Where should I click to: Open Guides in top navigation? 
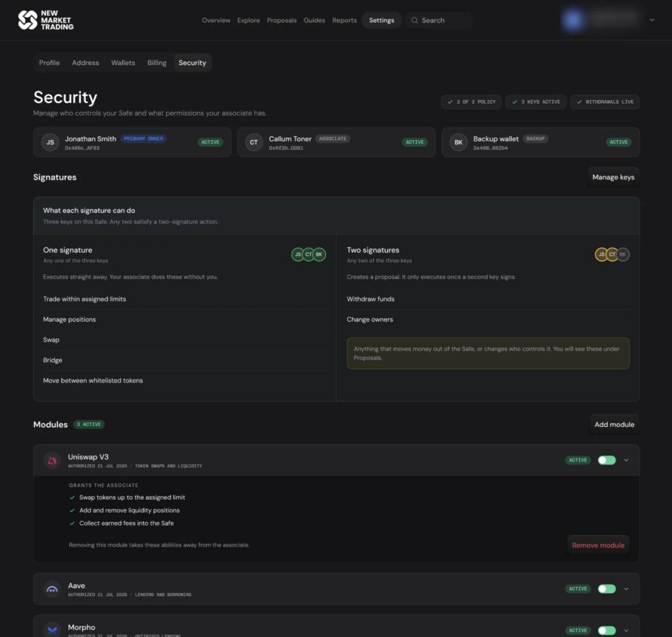tap(314, 20)
